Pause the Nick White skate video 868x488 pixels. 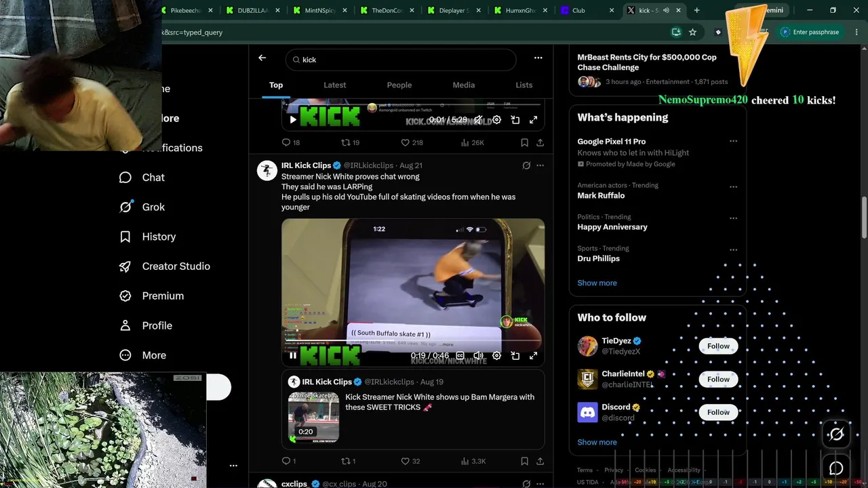(x=293, y=355)
